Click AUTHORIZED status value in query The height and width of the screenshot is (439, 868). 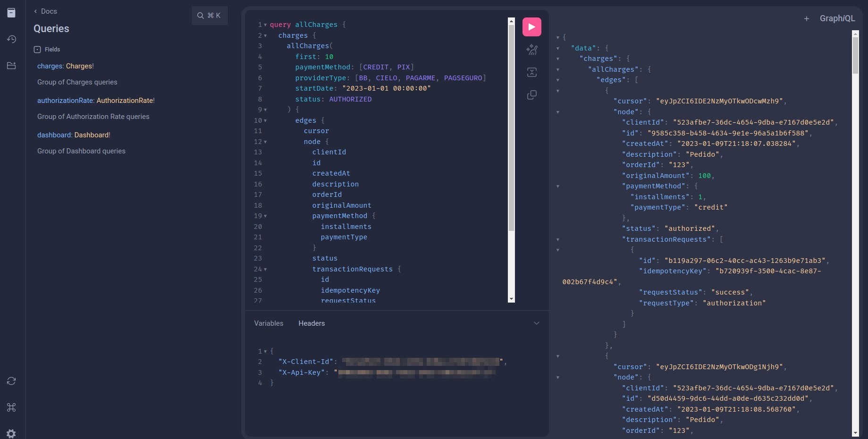(x=350, y=99)
